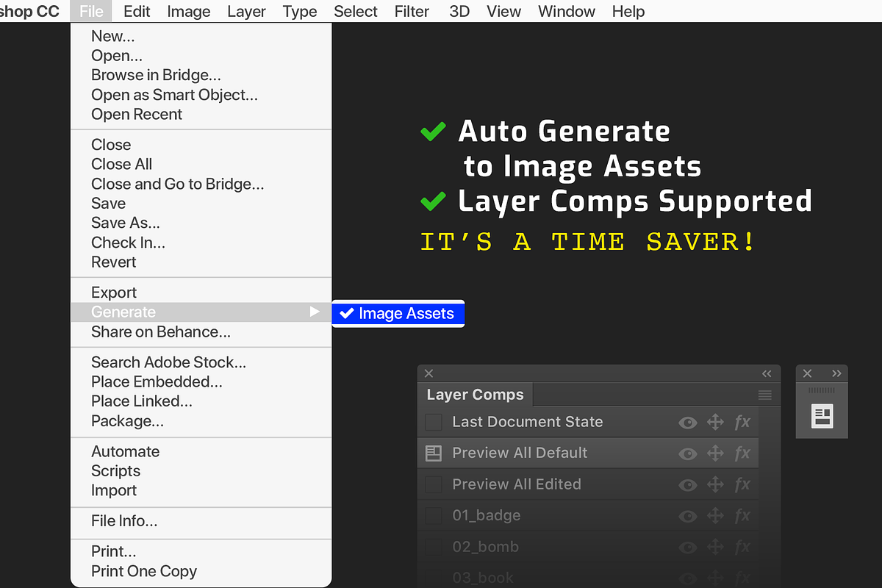Toggle visibility icon for 01_badge
882x588 pixels.
tap(688, 516)
